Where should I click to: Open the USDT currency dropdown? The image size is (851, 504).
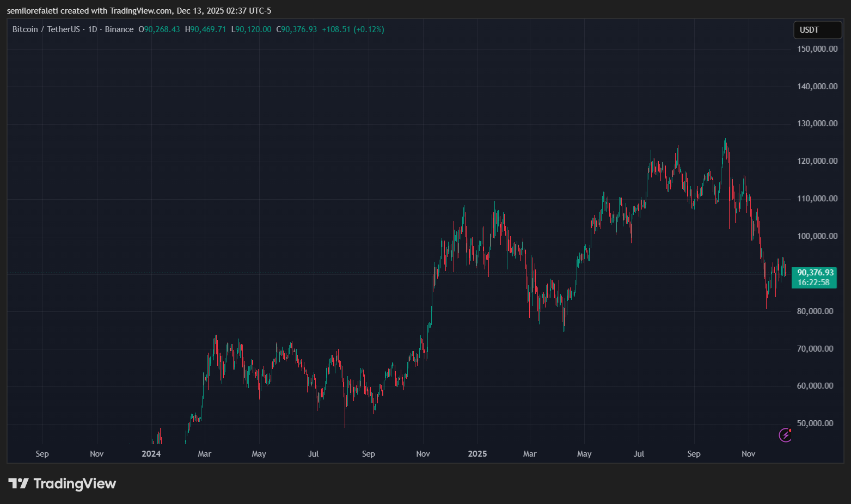pyautogui.click(x=817, y=30)
